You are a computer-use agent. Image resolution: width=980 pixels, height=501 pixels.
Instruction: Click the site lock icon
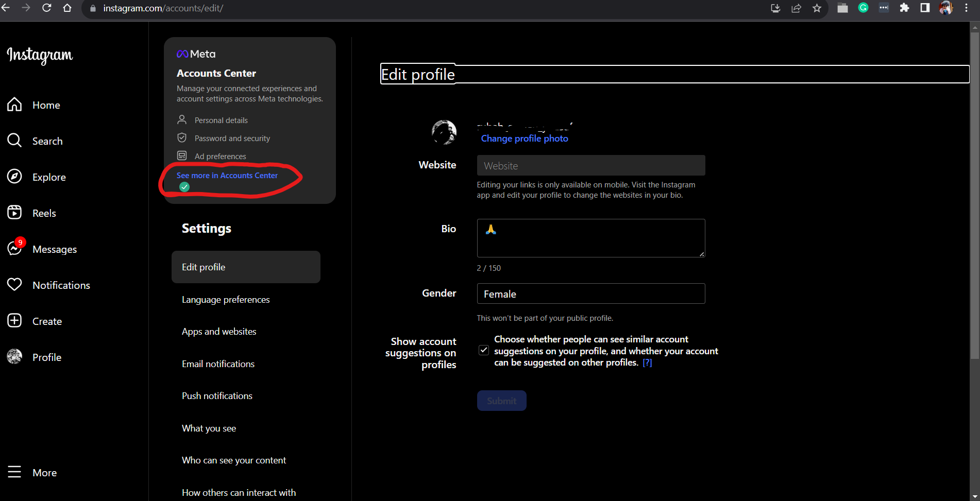93,8
